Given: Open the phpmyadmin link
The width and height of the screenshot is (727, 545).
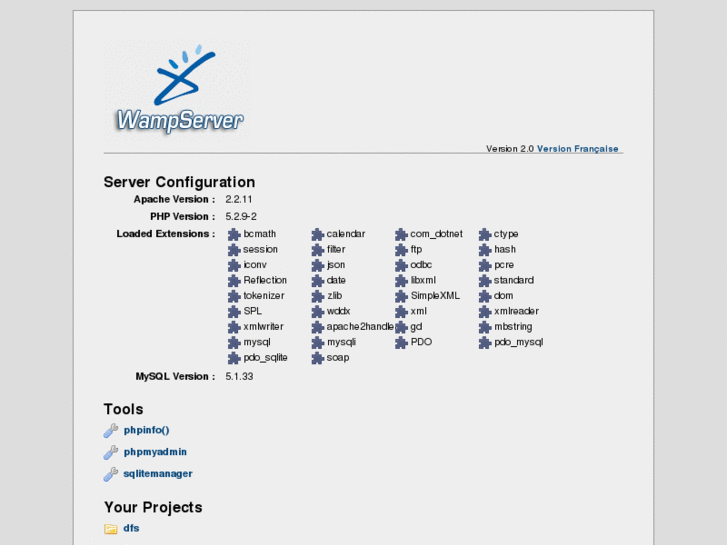Looking at the screenshot, I should [x=155, y=452].
